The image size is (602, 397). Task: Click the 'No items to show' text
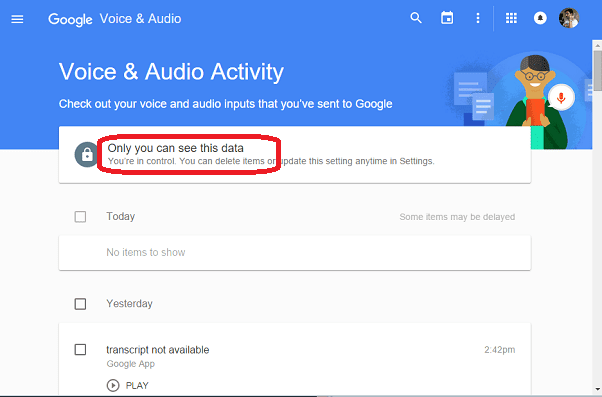146,252
